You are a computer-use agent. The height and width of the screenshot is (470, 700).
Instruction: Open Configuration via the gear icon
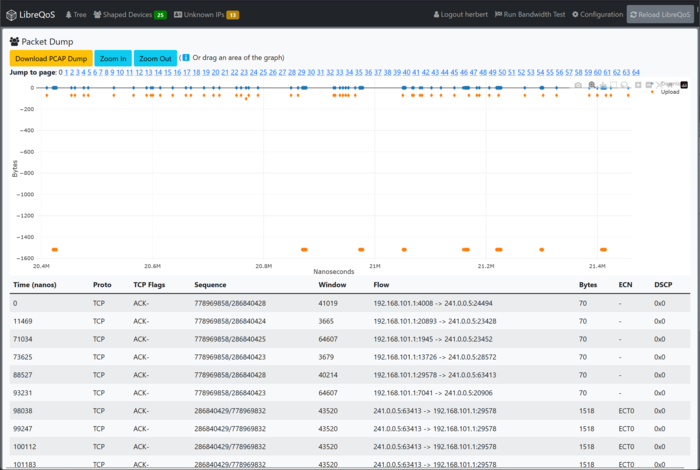point(574,15)
